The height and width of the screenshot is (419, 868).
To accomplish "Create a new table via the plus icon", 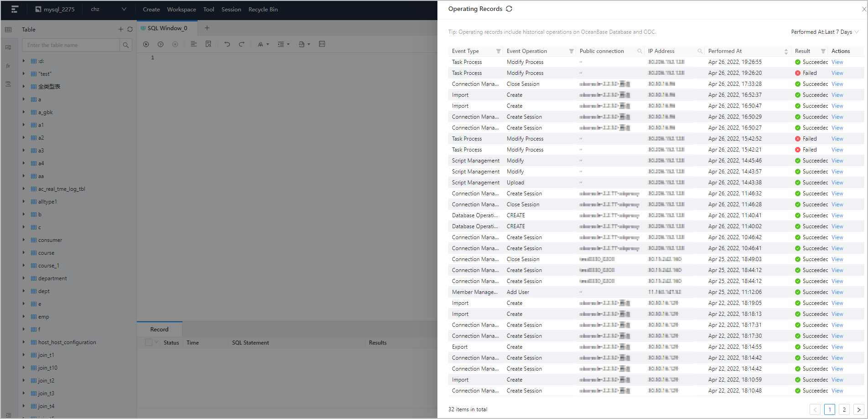I will 120,29.
